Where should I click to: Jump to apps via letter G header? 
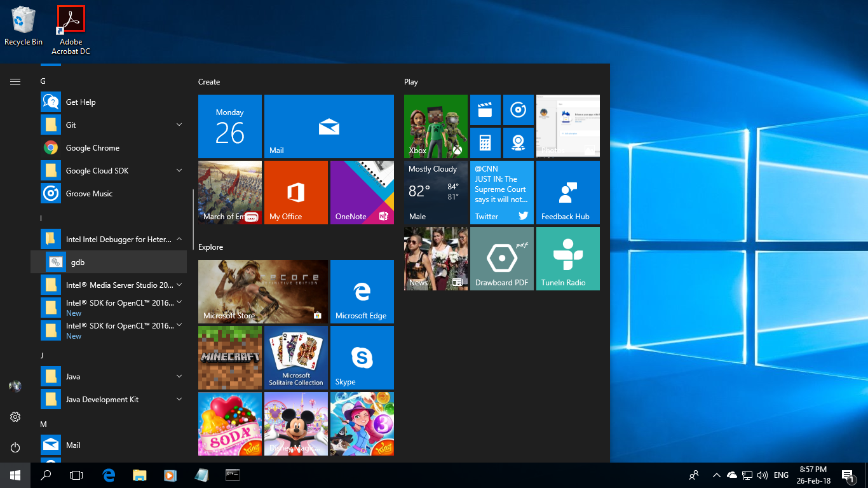click(43, 81)
